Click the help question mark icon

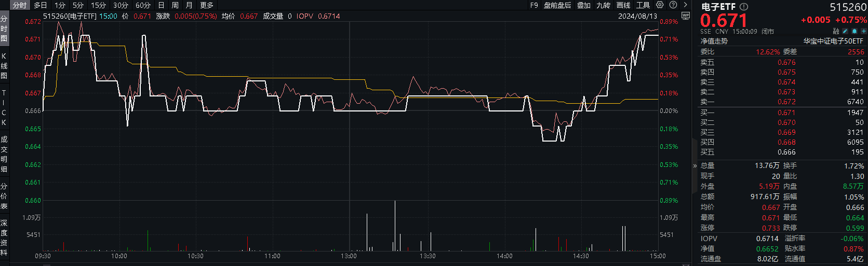coord(673,5)
